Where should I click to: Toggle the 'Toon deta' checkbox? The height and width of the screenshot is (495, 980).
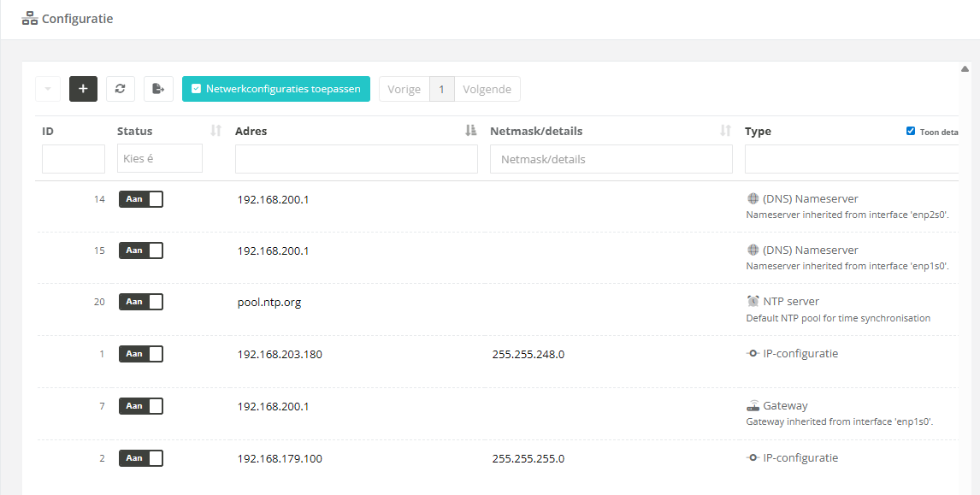pyautogui.click(x=911, y=132)
